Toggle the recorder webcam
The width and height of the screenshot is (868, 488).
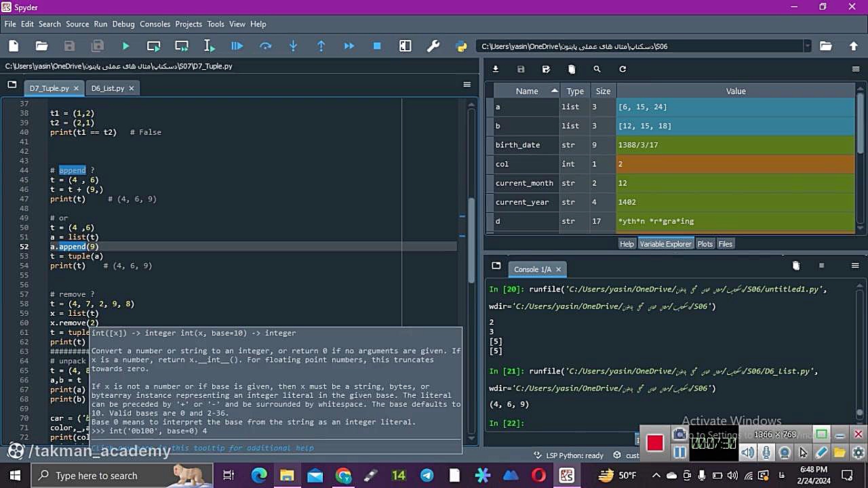(x=785, y=453)
